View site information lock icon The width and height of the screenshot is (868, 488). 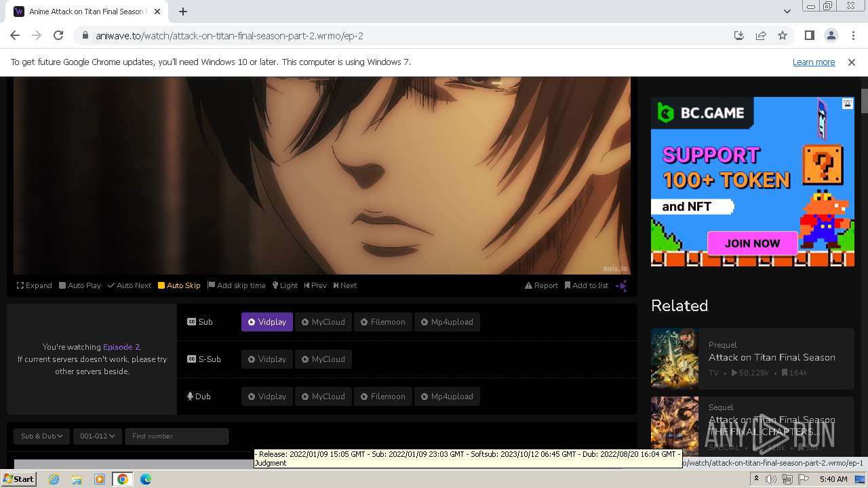[85, 36]
